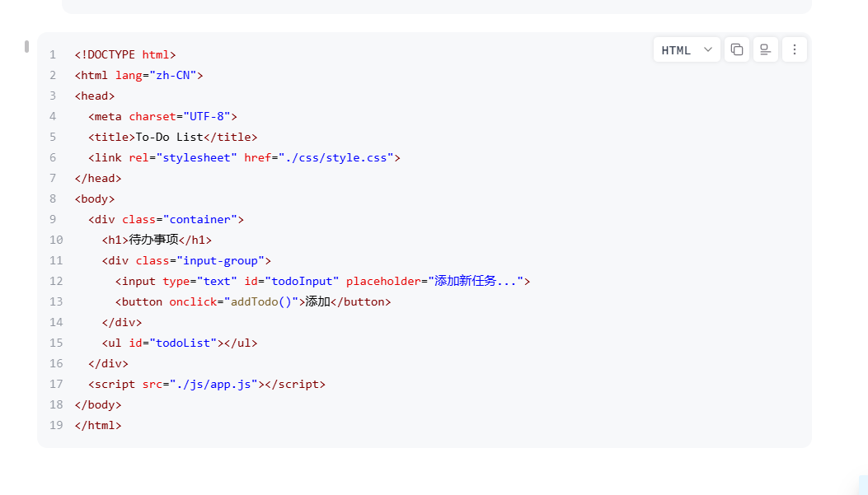The height and width of the screenshot is (495, 868).
Task: Open the HTML language dropdown
Action: coord(687,49)
